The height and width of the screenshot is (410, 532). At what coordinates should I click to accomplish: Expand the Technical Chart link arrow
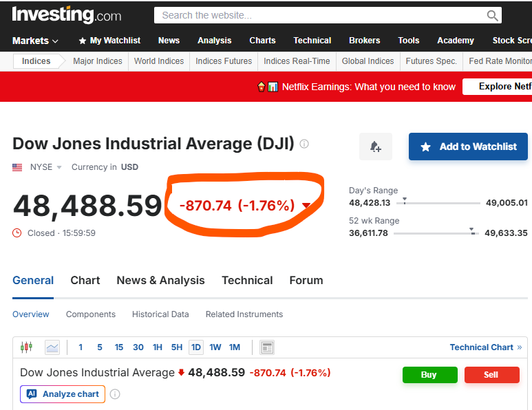pos(519,347)
